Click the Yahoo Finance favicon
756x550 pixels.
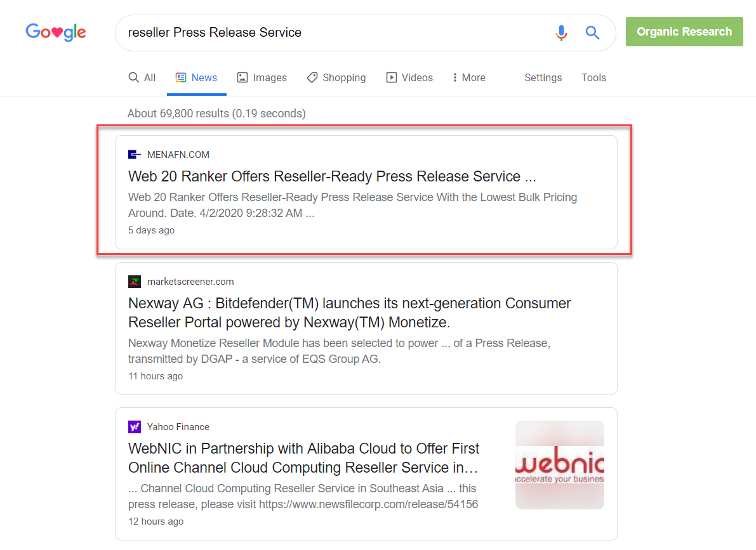(x=134, y=427)
